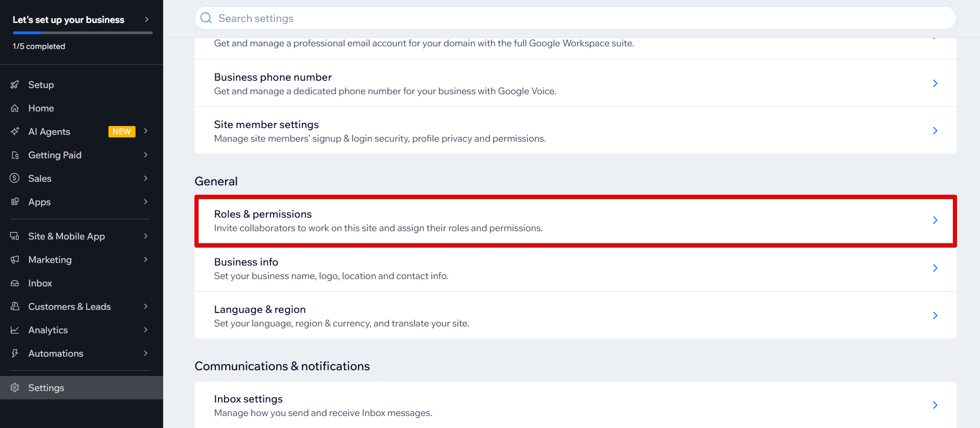Click the Inbox icon in sidebar

point(15,283)
